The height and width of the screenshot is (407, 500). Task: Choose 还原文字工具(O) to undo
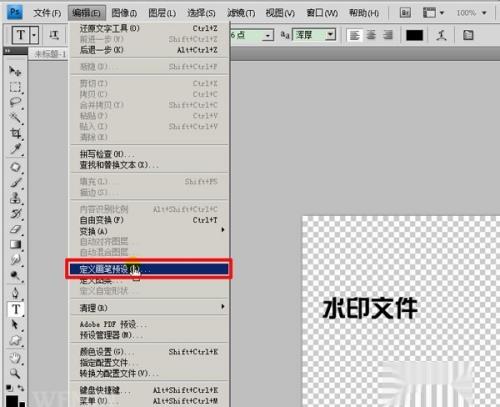[149, 28]
